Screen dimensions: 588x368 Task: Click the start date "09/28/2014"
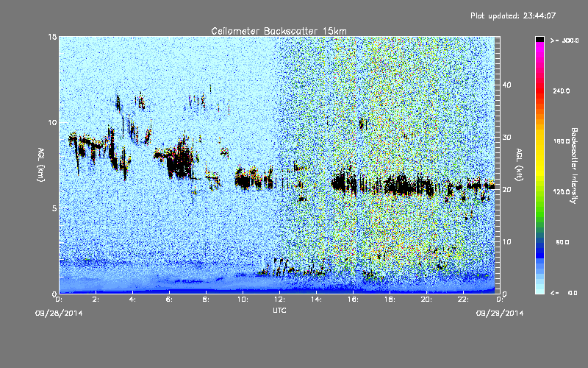coord(59,314)
